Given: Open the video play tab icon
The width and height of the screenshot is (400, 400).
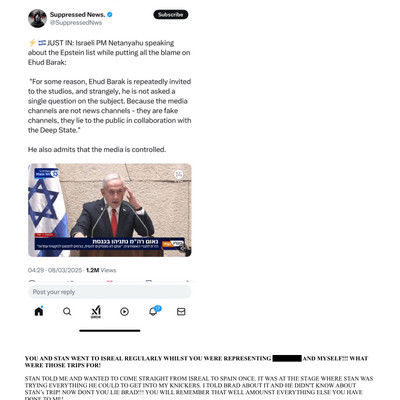Looking at the screenshot, I should pos(124,312).
